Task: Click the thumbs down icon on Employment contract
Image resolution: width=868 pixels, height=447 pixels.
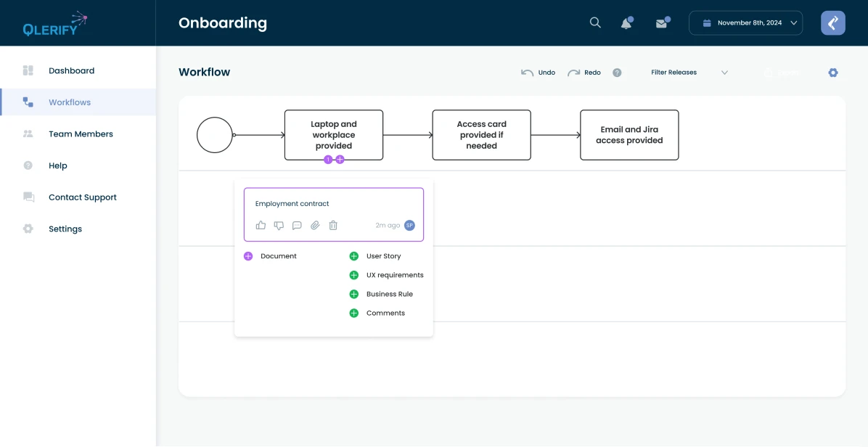Action: click(x=279, y=226)
